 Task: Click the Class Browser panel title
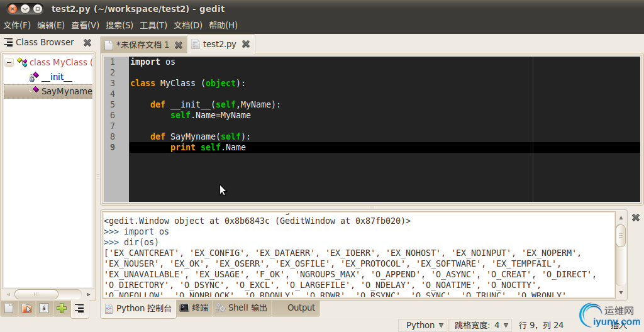pos(45,42)
